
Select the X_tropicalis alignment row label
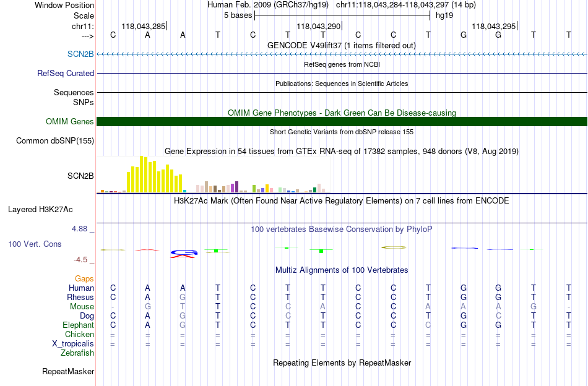pyautogui.click(x=73, y=344)
